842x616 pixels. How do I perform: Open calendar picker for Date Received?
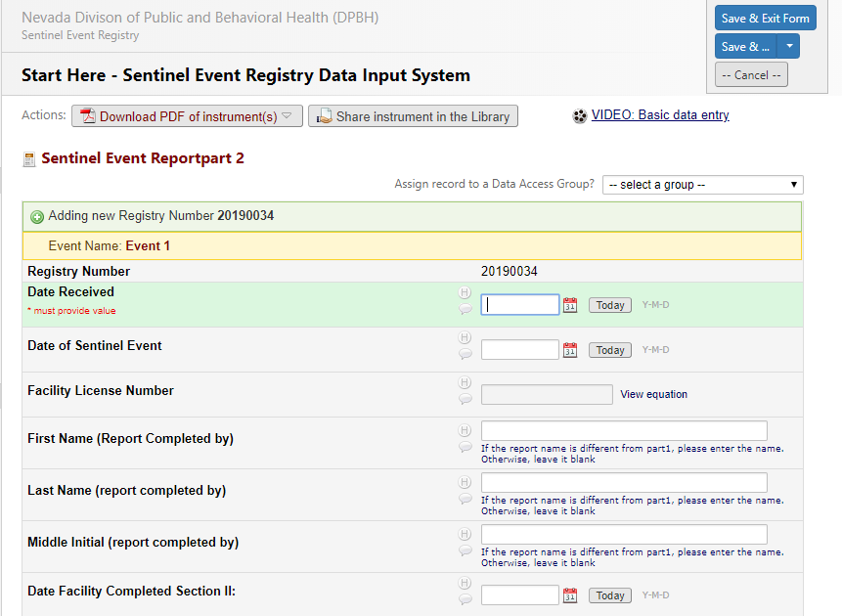point(570,305)
